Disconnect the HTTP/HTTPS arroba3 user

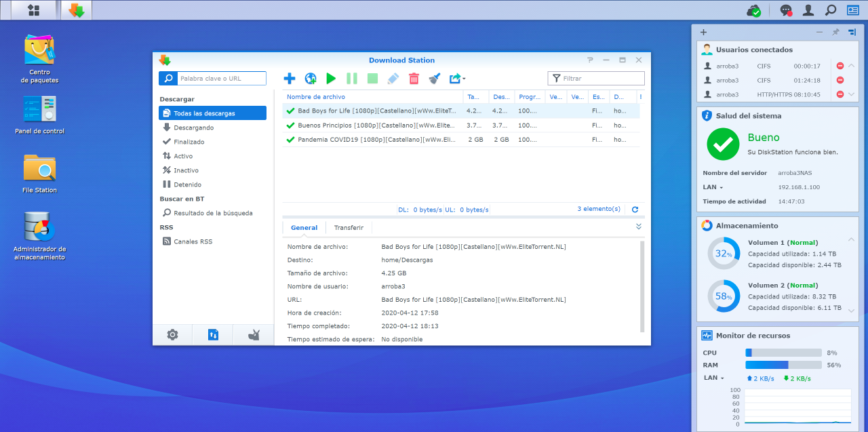tap(840, 94)
